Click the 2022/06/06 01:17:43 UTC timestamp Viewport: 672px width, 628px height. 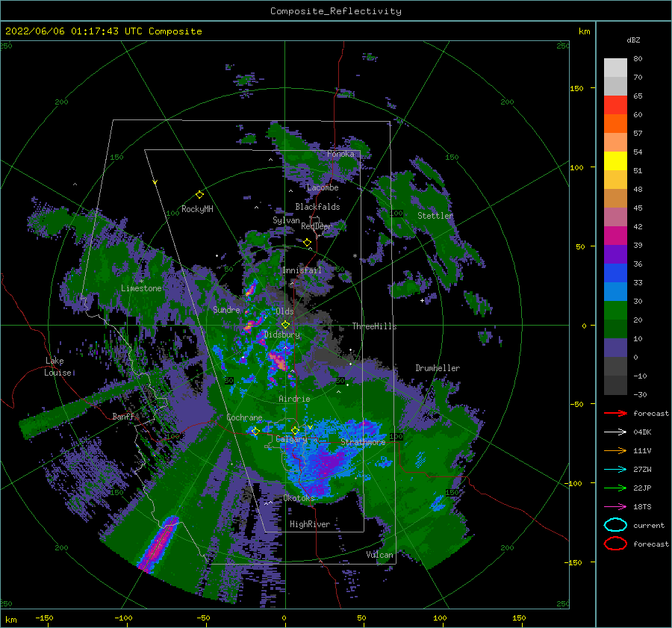(74, 31)
